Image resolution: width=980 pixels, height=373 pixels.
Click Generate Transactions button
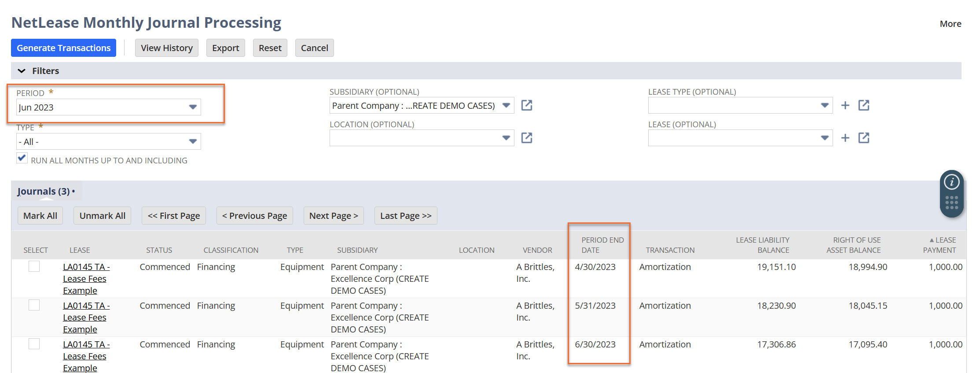pyautogui.click(x=64, y=48)
